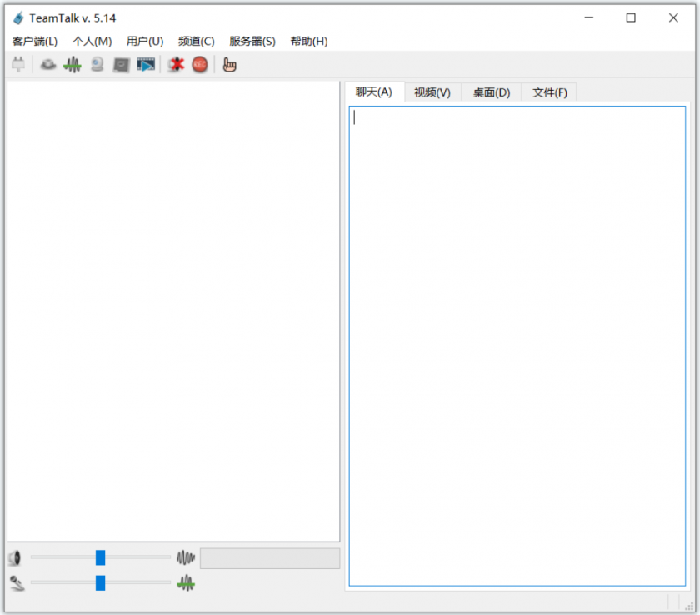This screenshot has height=615, width=700.
Task: Open stream media file toolbar icon
Action: (146, 65)
